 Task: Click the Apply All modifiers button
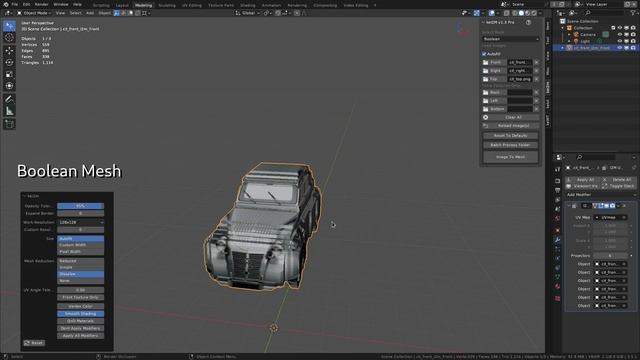582,180
